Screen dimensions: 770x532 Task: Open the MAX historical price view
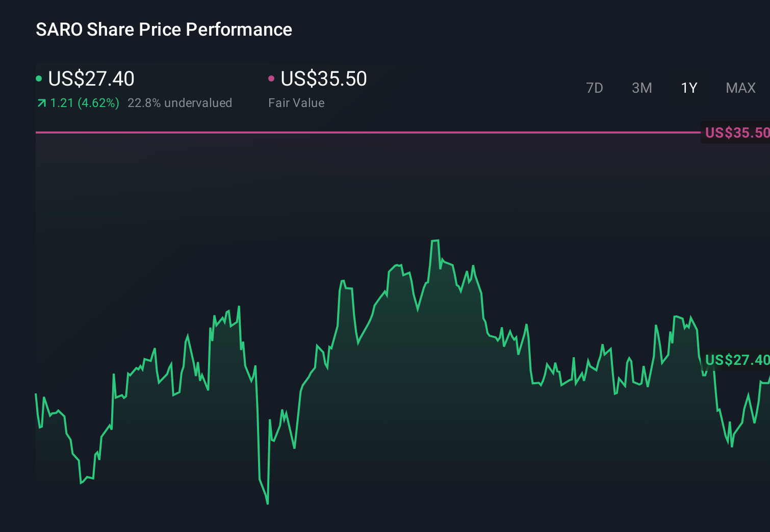(740, 88)
